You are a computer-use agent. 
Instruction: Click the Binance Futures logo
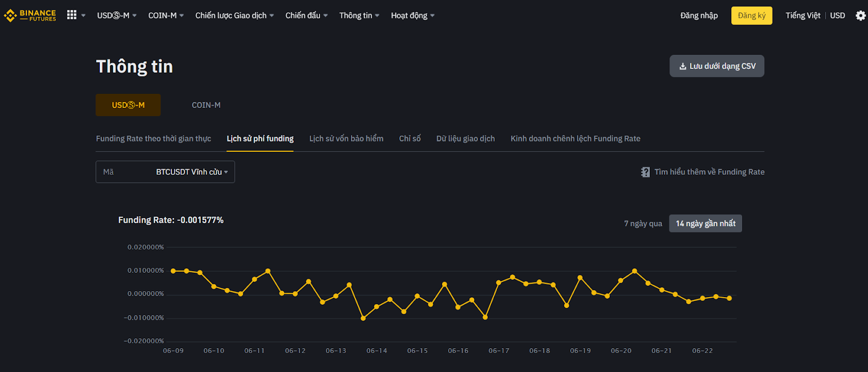tap(30, 15)
